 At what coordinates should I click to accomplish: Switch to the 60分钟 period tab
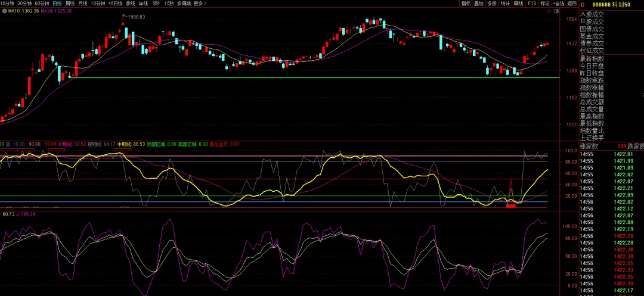click(42, 4)
